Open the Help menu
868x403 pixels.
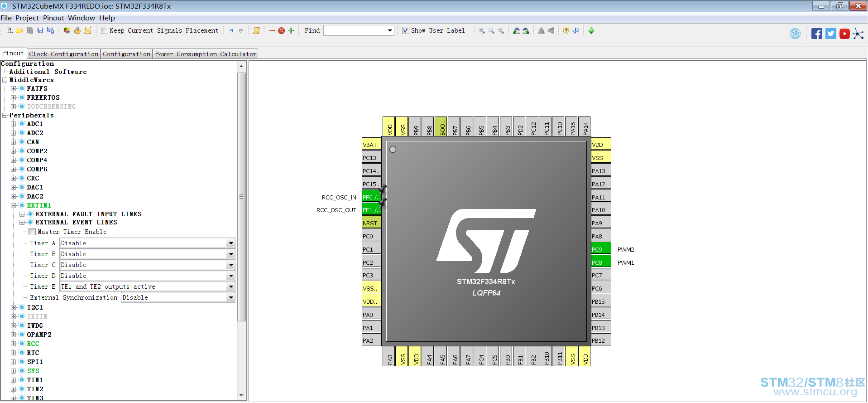pyautogui.click(x=107, y=18)
